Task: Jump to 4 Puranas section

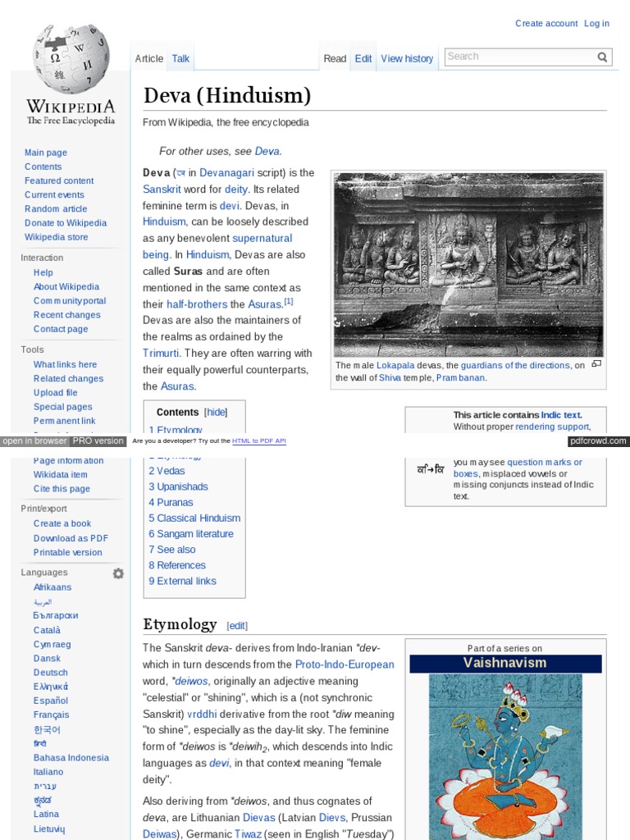Action: coord(171,503)
